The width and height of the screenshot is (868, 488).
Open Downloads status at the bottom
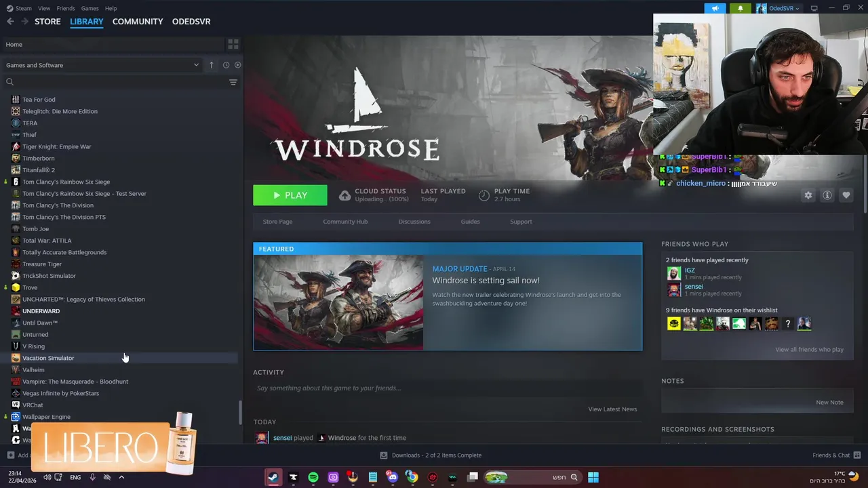[431, 455]
